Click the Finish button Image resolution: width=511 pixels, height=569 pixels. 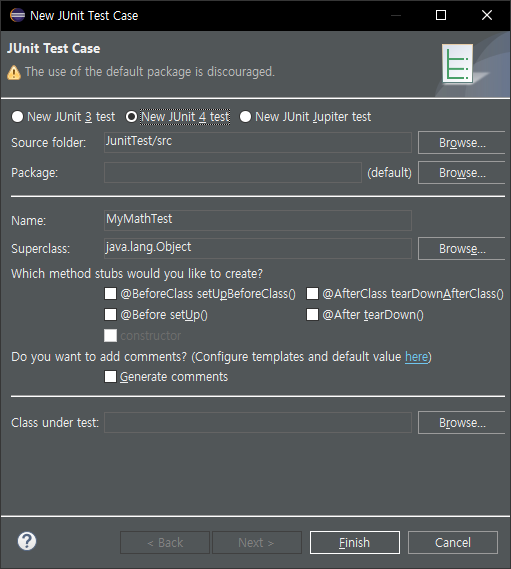coord(355,543)
